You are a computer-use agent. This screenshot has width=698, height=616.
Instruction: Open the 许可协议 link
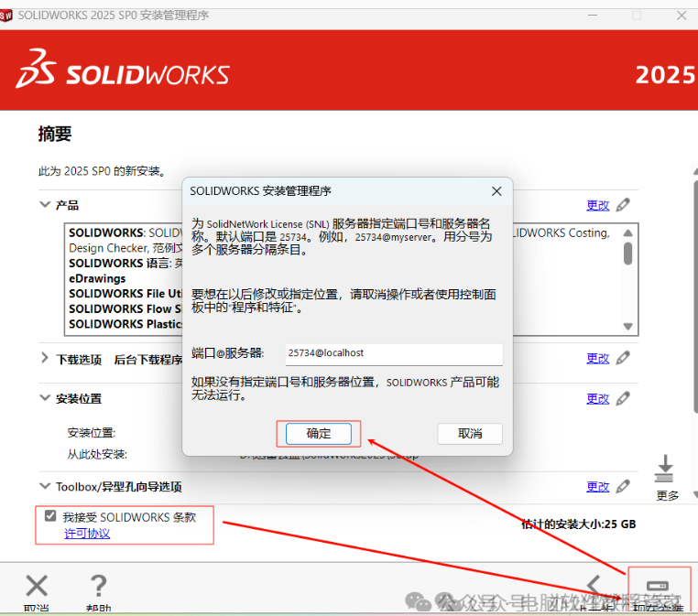tap(87, 534)
